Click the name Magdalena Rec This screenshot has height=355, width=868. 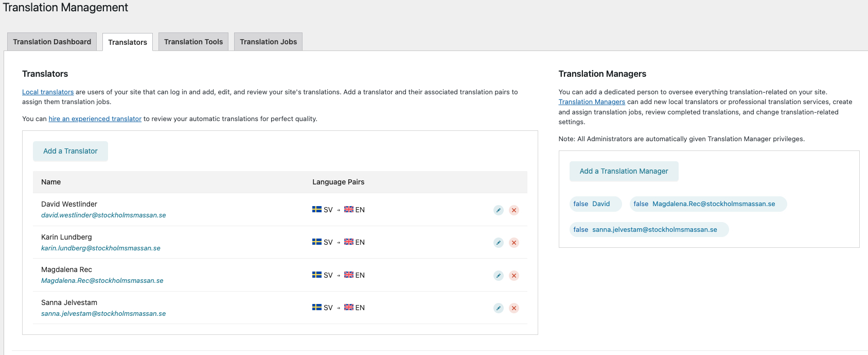pyautogui.click(x=66, y=270)
